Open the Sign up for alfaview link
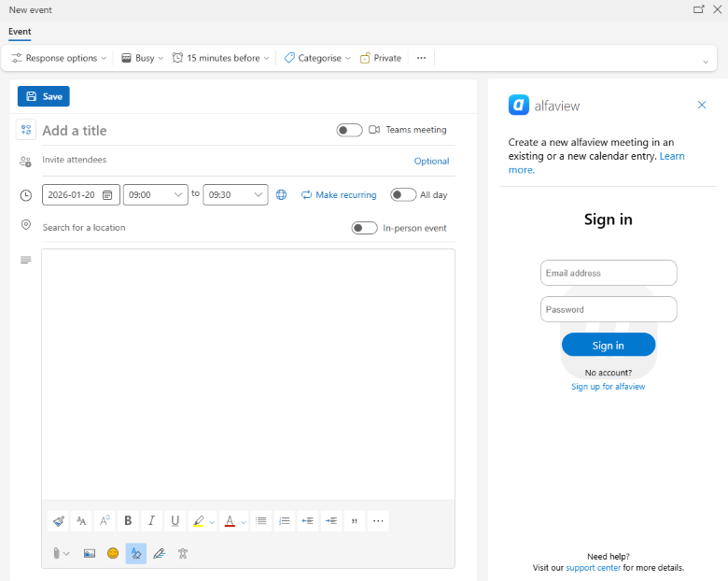 tap(608, 387)
